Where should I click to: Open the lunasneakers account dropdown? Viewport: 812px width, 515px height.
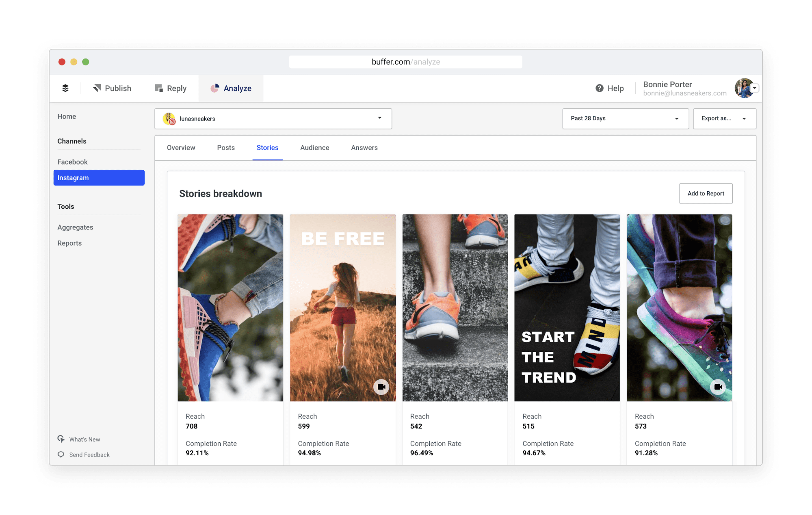tap(273, 119)
